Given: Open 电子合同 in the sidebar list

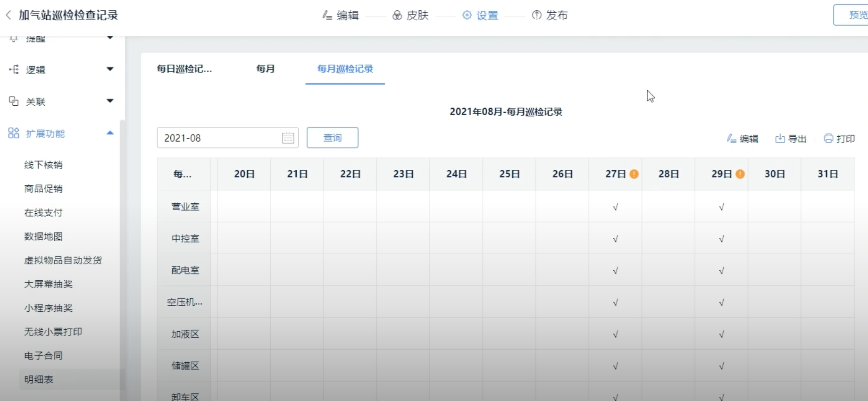Looking at the screenshot, I should tap(43, 356).
